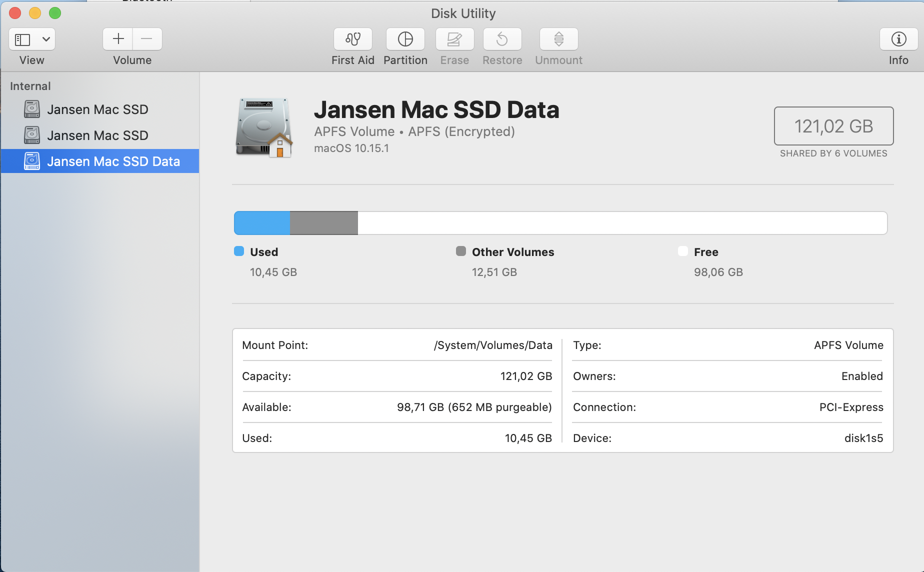Click the APFS Volume • APFS (Encrypted) subtitle
The width and height of the screenshot is (924, 572).
tap(414, 131)
